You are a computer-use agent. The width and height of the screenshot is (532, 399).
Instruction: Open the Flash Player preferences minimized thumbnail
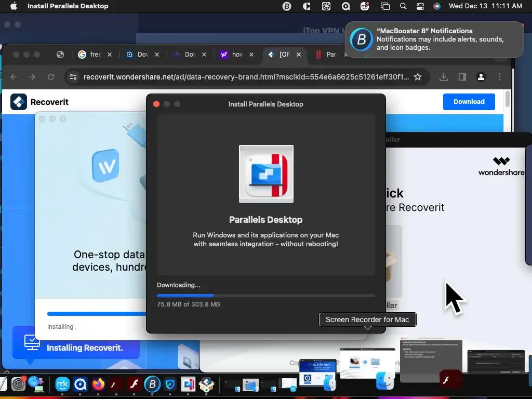(431, 360)
